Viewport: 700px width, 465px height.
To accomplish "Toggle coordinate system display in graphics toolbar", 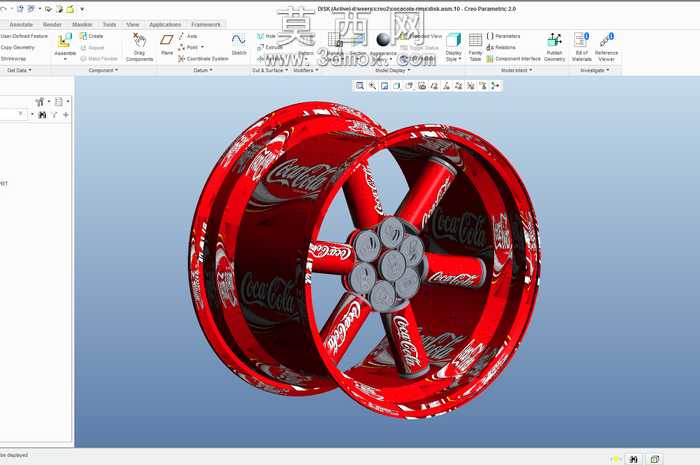I will pos(471,86).
